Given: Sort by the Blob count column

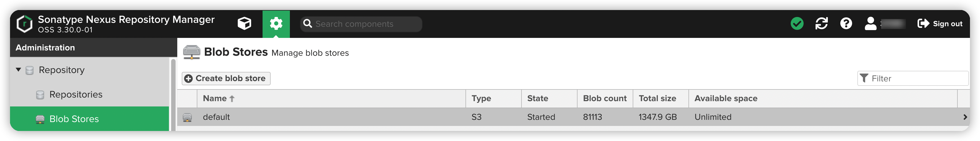Looking at the screenshot, I should pos(604,98).
